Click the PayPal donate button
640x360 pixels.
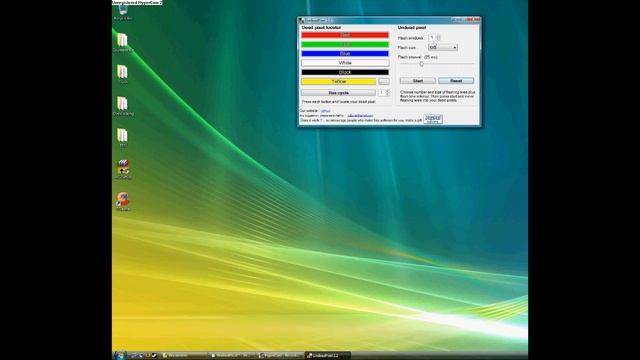tap(433, 119)
